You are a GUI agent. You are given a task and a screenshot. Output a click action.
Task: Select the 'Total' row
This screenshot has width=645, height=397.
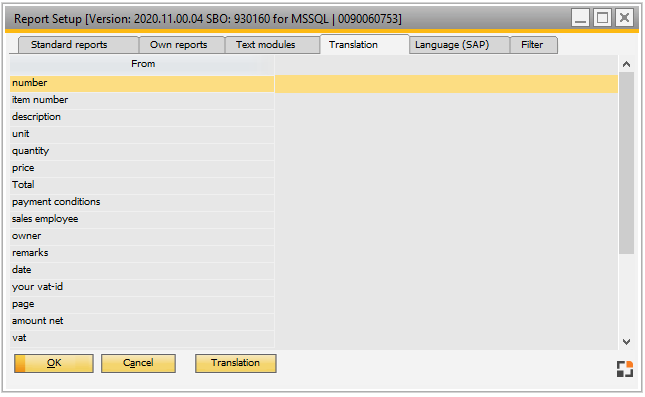point(142,186)
